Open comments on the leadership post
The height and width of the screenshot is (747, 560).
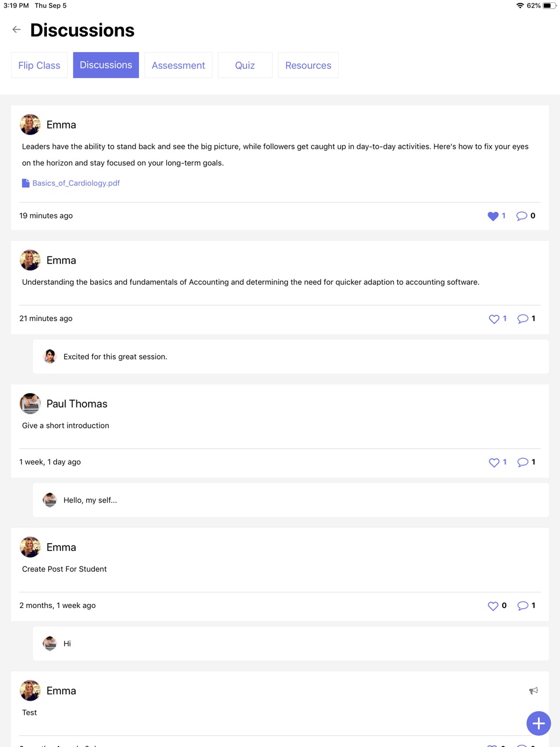click(x=522, y=216)
